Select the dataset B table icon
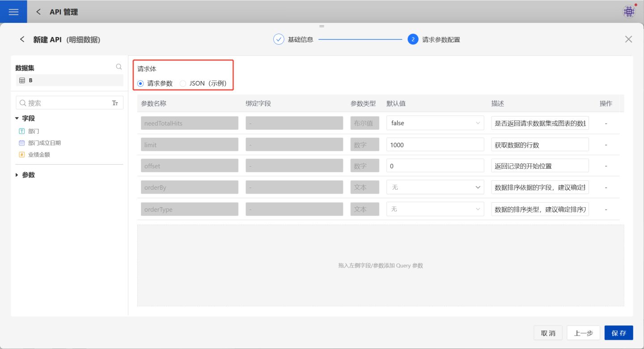644x349 pixels. pos(22,81)
